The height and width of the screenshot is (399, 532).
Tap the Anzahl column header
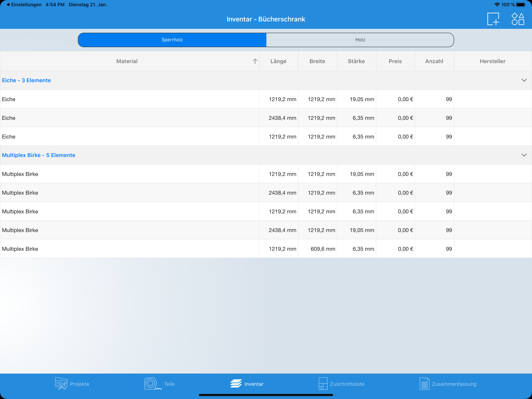pyautogui.click(x=434, y=61)
